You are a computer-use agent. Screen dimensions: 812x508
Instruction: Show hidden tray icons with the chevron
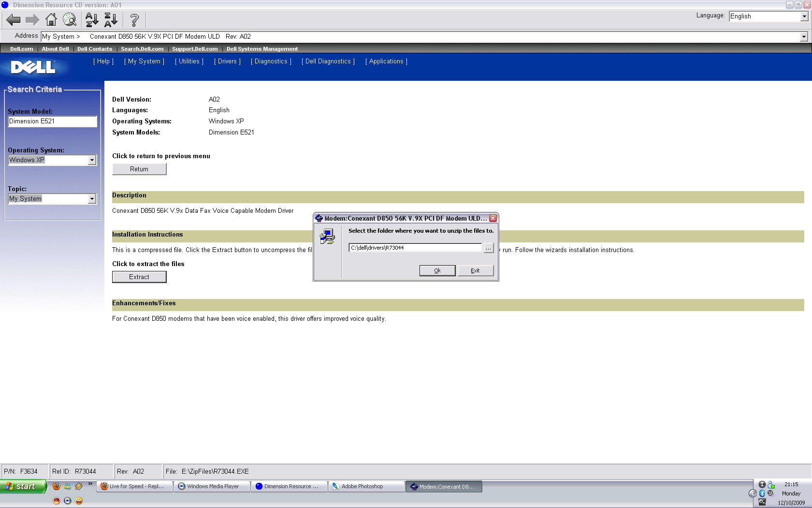click(x=753, y=493)
